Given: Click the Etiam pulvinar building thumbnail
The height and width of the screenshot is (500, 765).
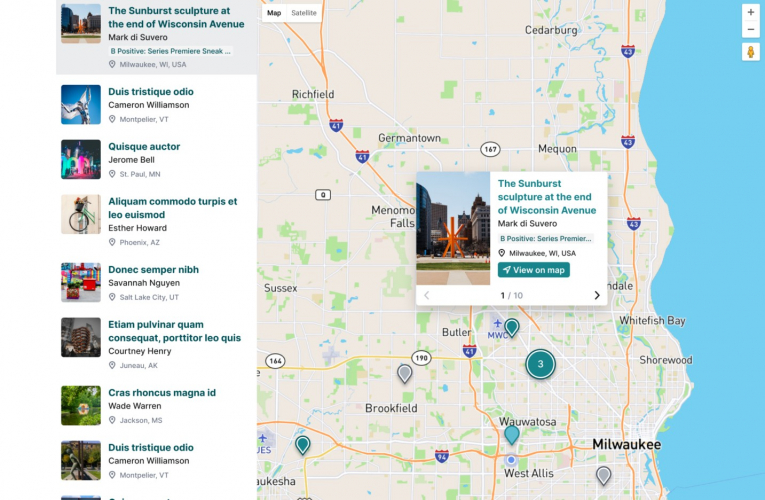Looking at the screenshot, I should click(81, 337).
